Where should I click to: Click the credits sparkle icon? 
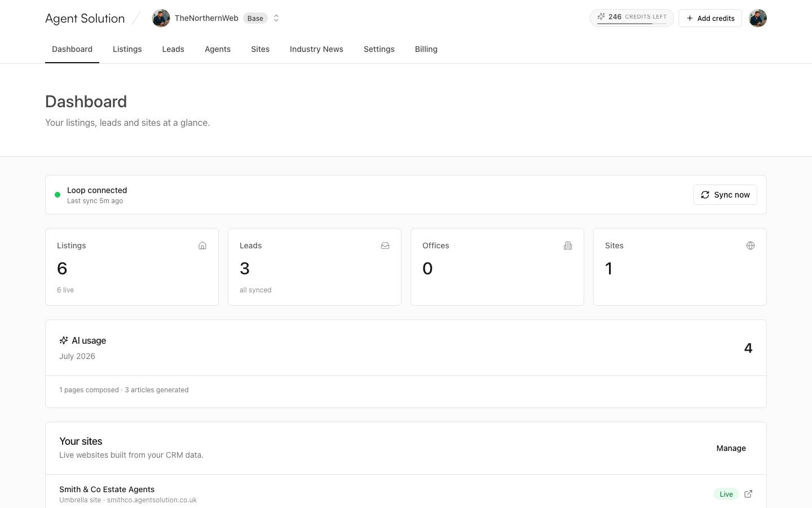click(x=601, y=17)
